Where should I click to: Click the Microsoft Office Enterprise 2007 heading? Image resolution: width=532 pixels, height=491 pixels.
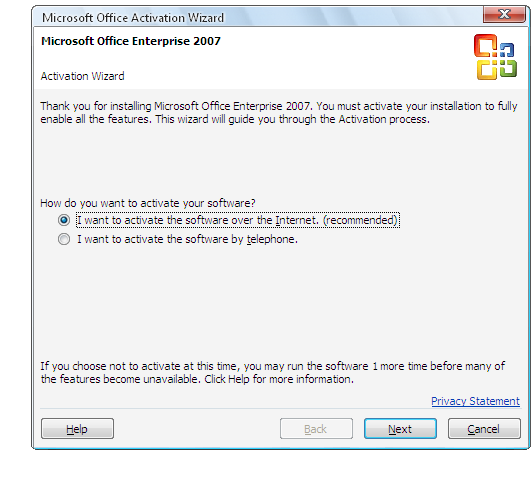pos(131,41)
